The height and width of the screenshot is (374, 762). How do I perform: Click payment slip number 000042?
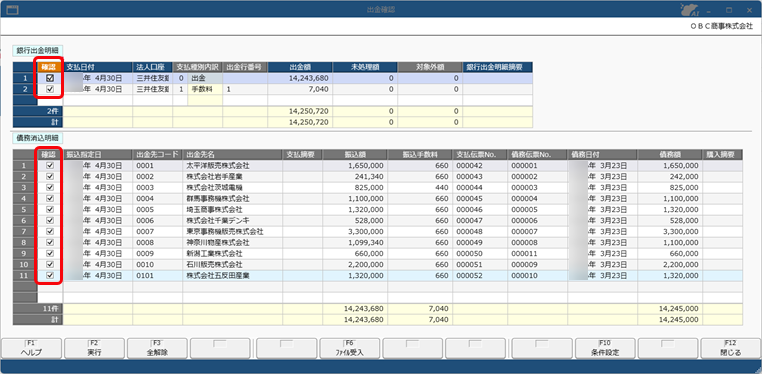click(480, 165)
